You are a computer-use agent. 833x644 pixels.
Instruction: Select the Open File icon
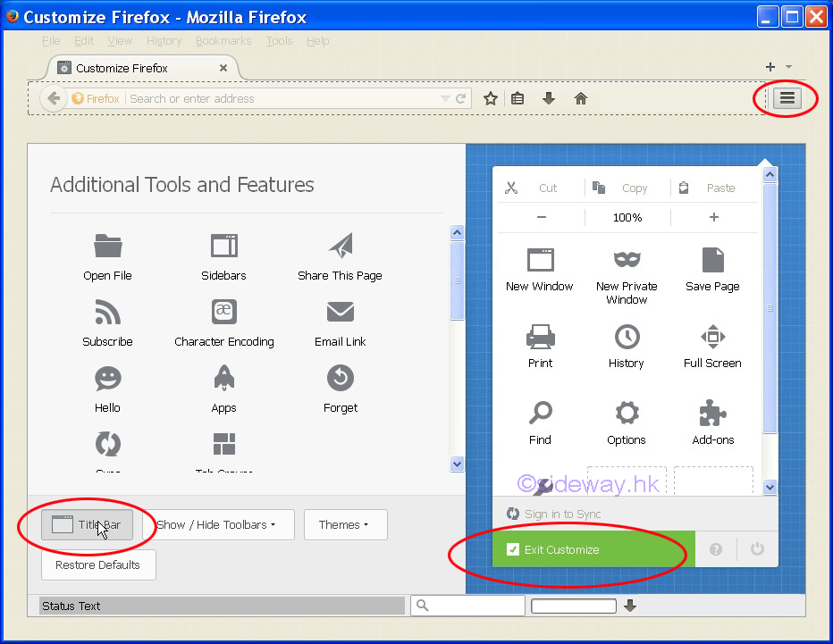click(108, 246)
